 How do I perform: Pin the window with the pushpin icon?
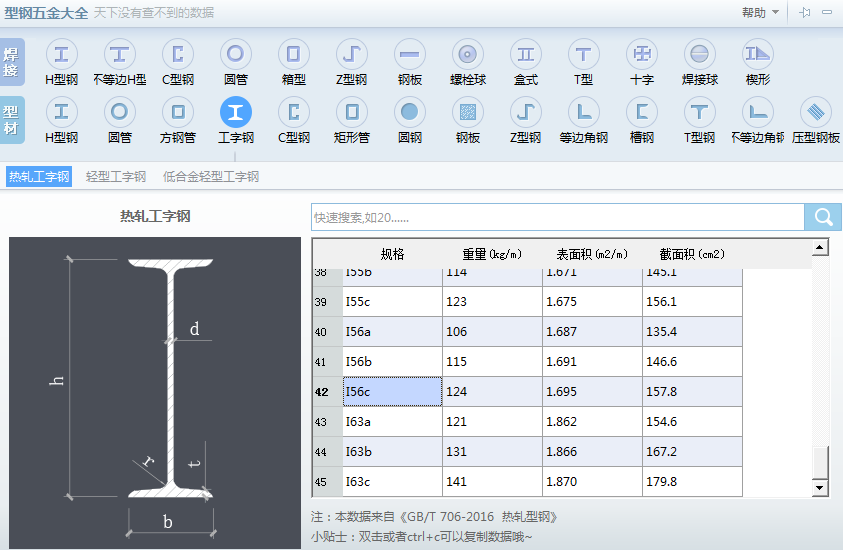pos(805,12)
